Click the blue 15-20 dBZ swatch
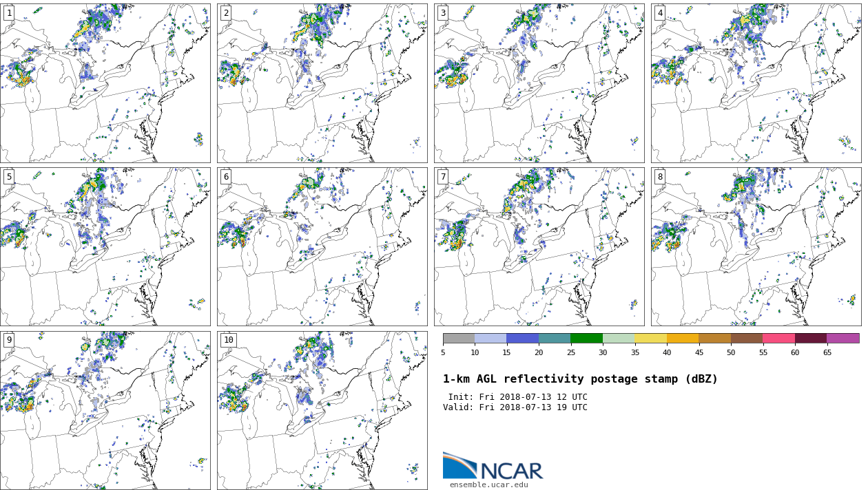 pos(523,338)
